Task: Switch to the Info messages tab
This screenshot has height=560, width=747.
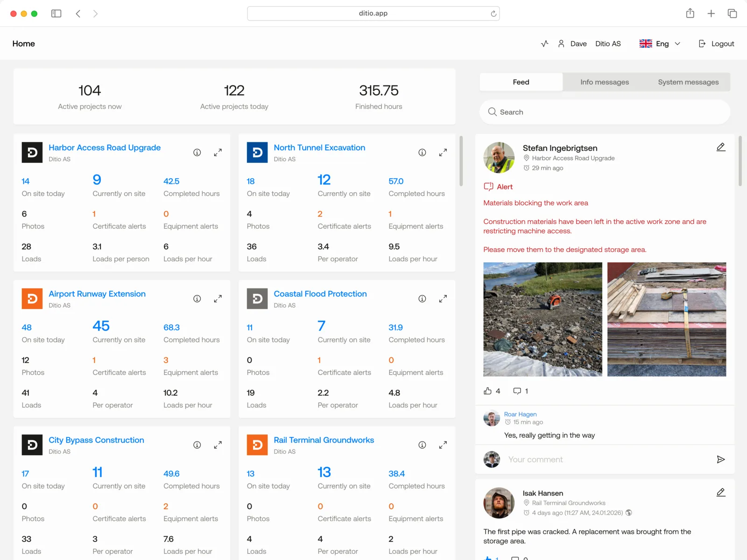Action: click(x=604, y=82)
